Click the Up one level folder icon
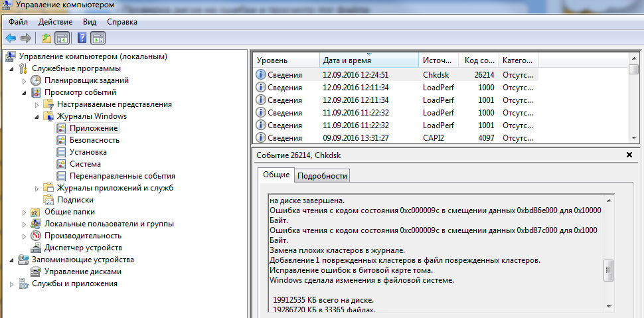Image resolution: width=644 pixels, height=318 pixels. pos(46,39)
